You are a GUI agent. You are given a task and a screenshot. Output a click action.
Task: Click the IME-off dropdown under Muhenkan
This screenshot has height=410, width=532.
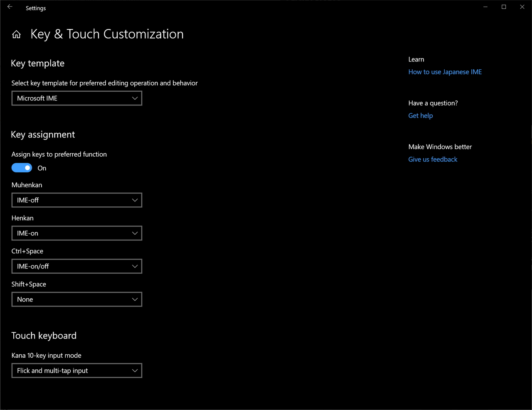[x=76, y=200]
